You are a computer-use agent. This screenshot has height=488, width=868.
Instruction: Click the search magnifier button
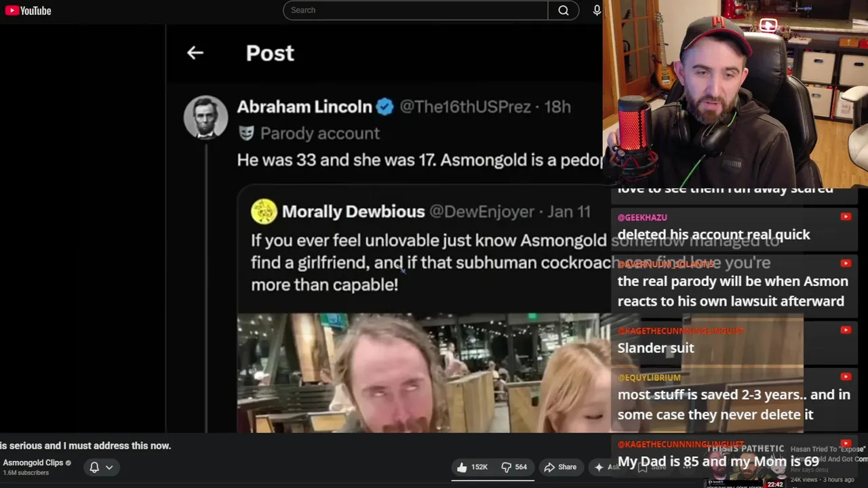point(564,10)
